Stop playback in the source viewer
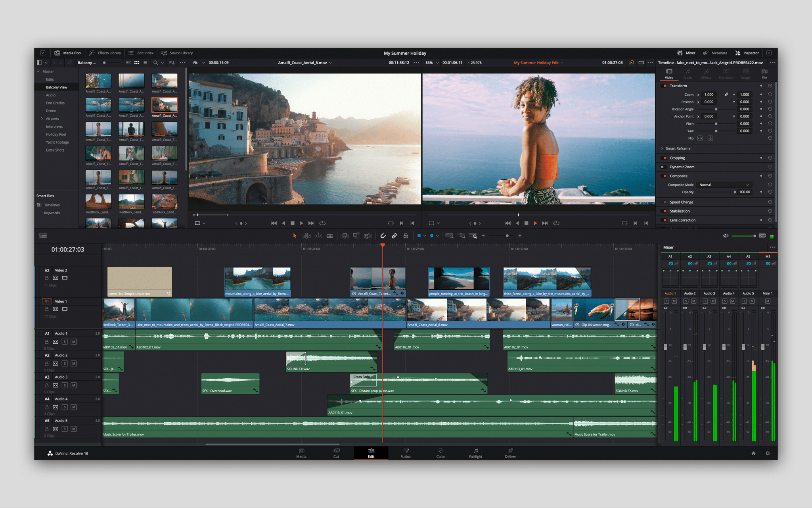Screen dimensions: 812x508 293,223
